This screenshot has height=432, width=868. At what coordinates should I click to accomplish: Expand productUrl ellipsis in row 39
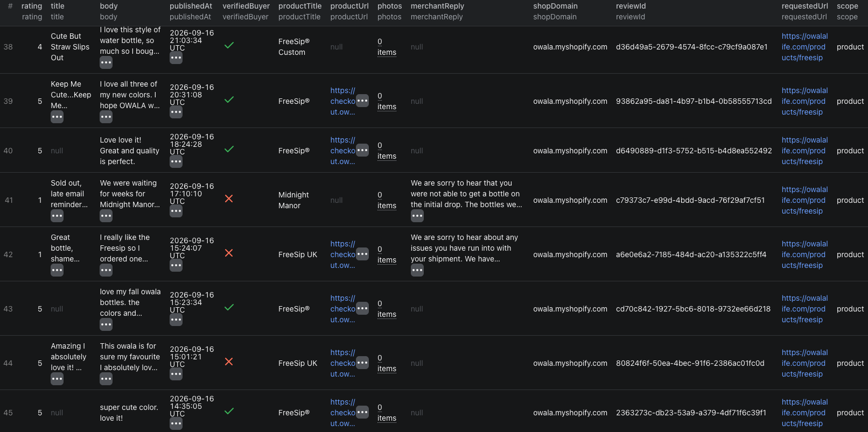click(x=362, y=101)
